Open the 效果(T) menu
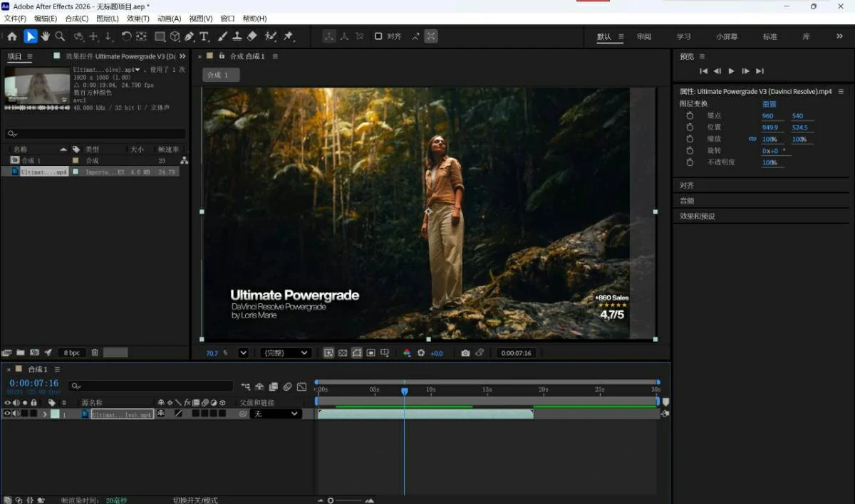 tap(138, 19)
